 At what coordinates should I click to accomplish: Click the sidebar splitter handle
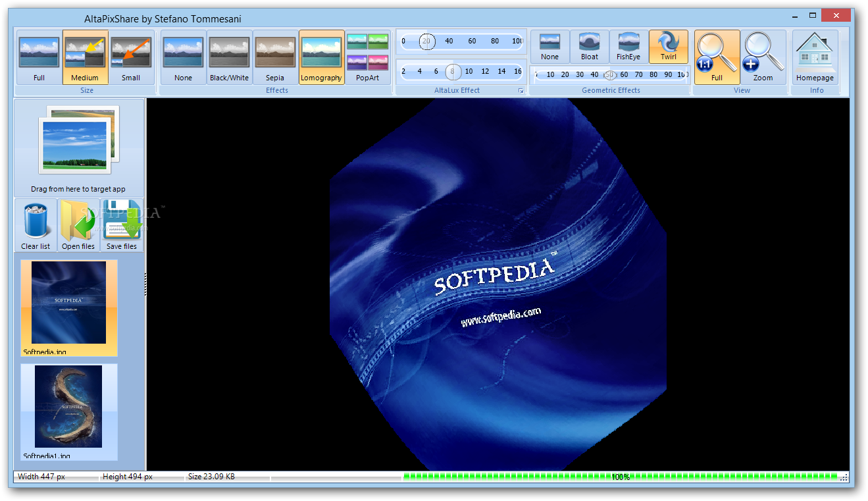(x=145, y=284)
